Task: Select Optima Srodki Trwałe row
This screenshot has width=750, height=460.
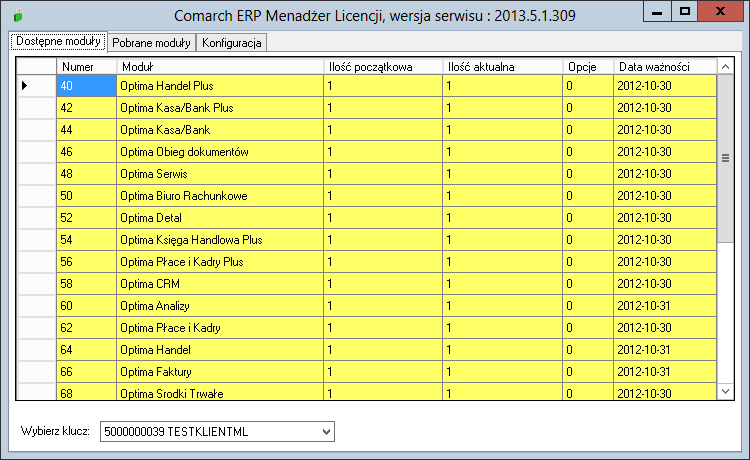Action: [x=220, y=392]
